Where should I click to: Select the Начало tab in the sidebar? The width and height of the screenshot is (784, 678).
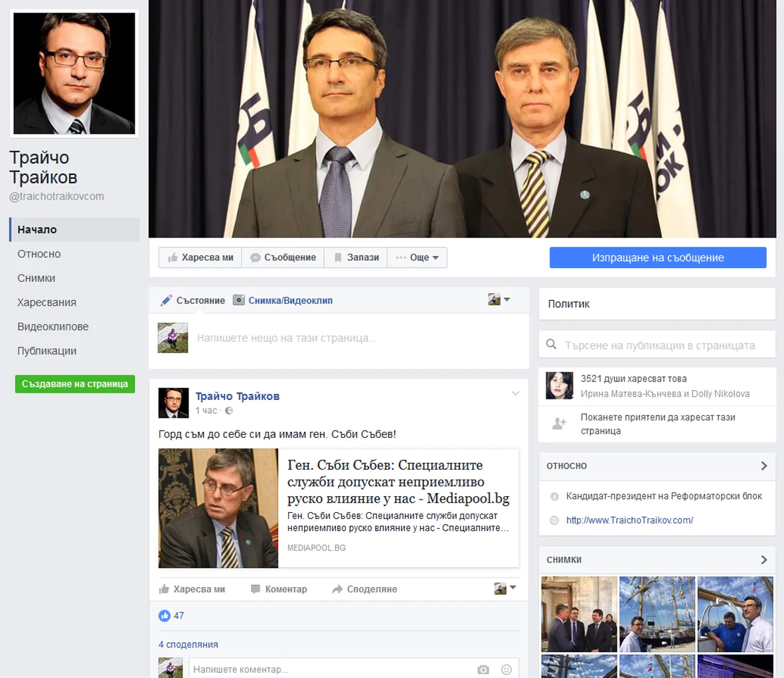[74, 230]
